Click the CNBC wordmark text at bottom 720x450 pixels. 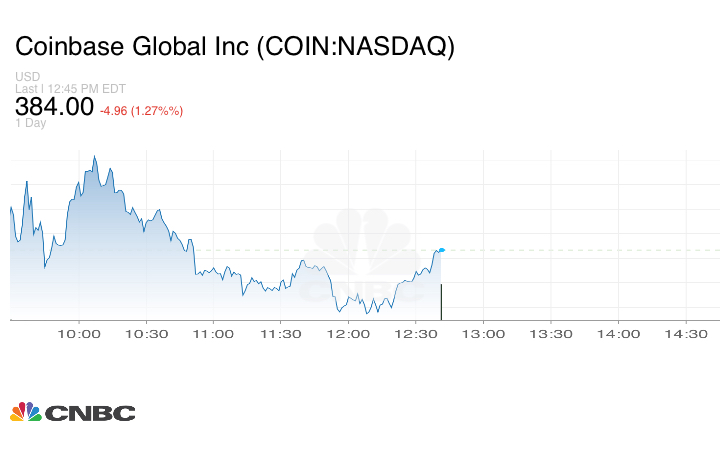click(x=90, y=413)
